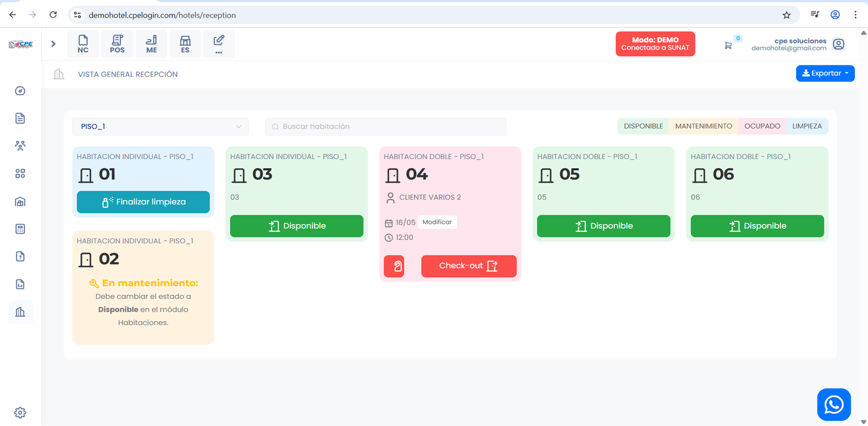Open the customers group sidebar icon
Screen dimensions: 868x426
[x=20, y=146]
